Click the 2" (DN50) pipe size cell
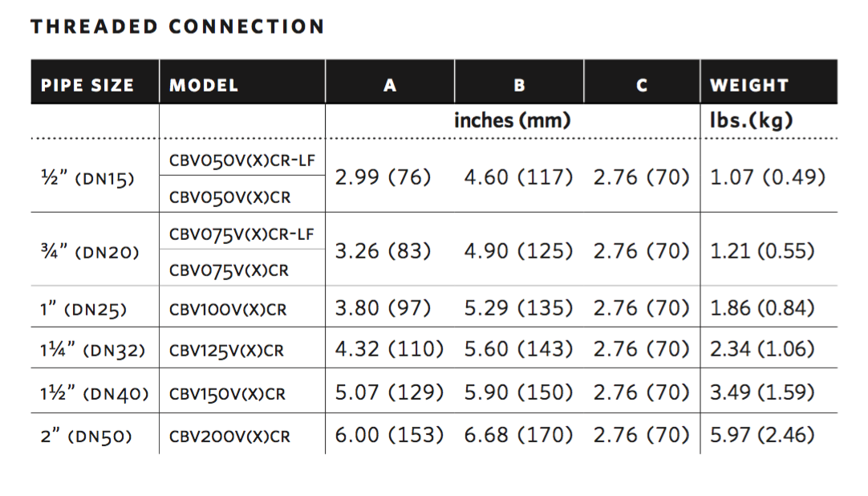This screenshot has width=868, height=496. pos(86,437)
